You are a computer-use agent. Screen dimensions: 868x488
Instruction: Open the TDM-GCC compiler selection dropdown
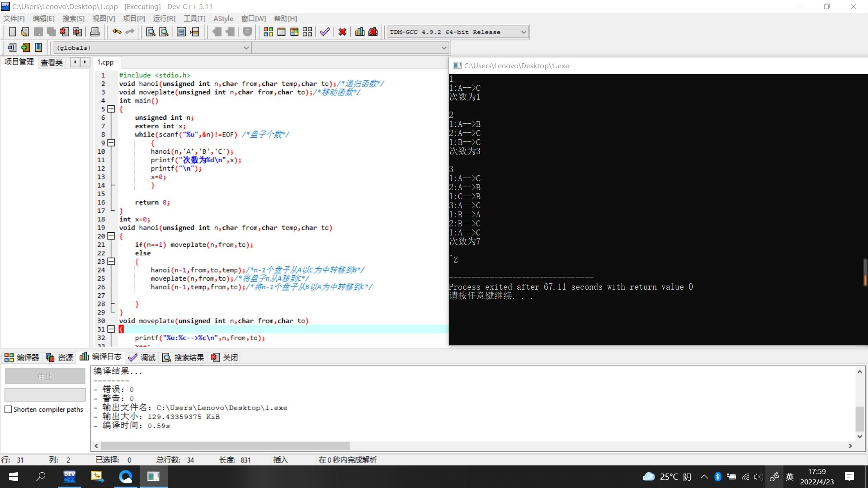[524, 32]
